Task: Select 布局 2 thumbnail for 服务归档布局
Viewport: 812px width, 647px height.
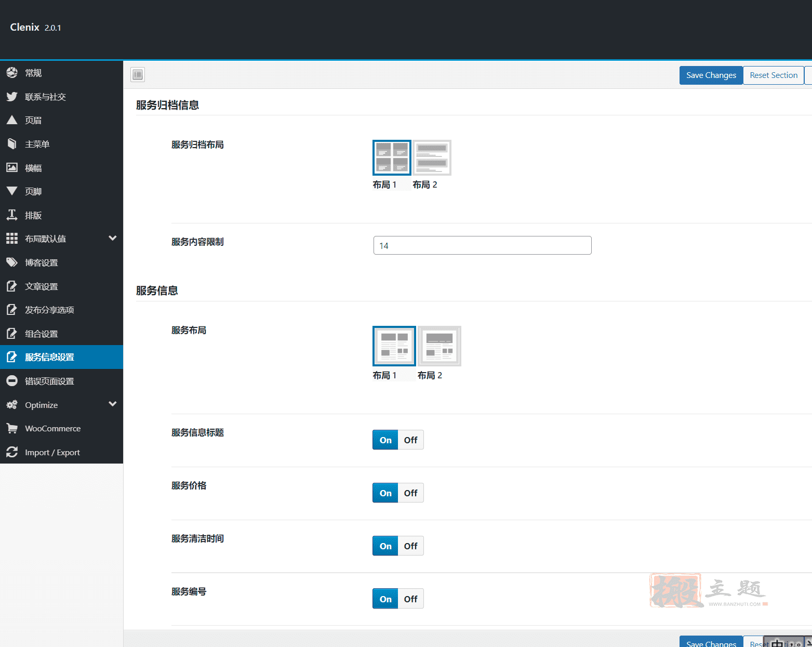Action: 432,157
